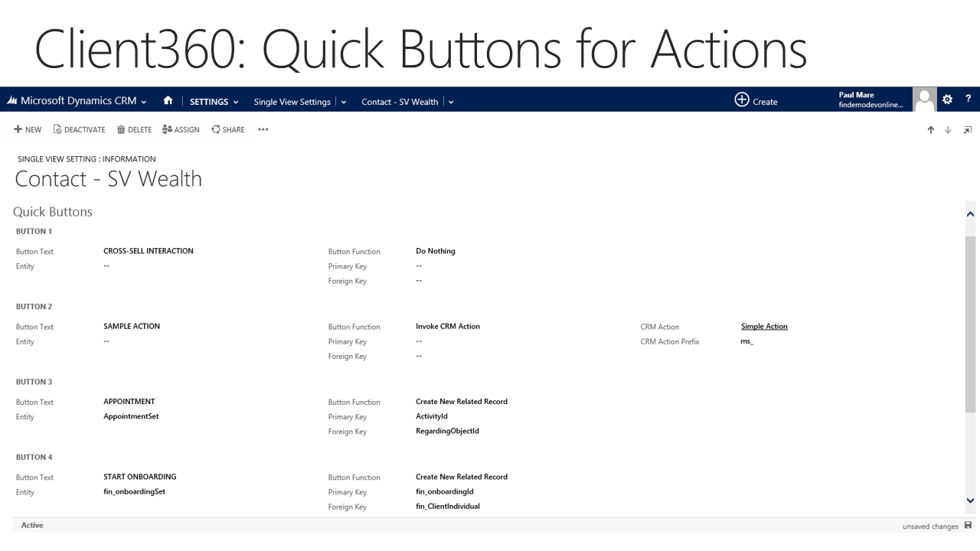Click the help question mark icon
Screen dimensions: 980x551
tap(968, 99)
